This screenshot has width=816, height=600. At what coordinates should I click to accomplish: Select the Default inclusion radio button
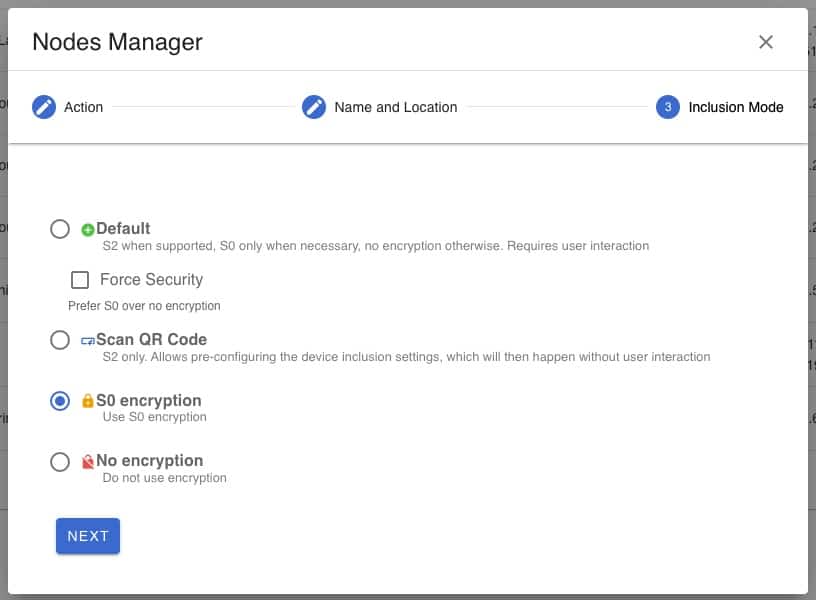coord(60,228)
